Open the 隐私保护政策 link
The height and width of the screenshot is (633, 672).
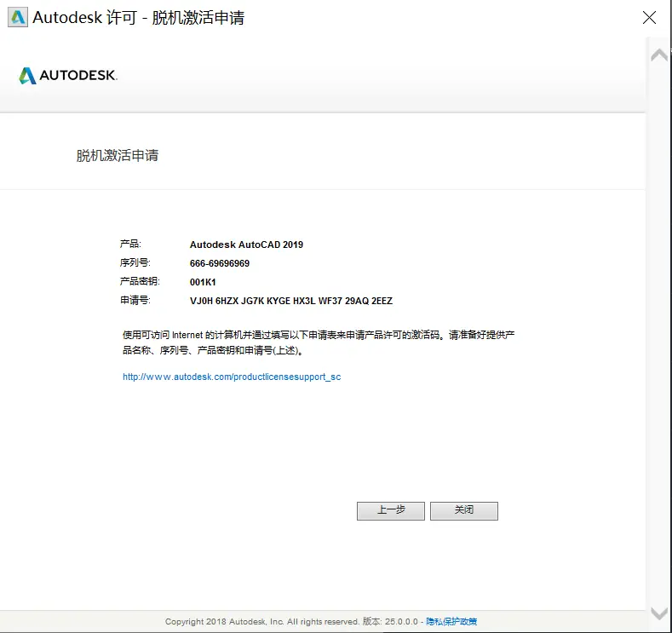tap(451, 621)
